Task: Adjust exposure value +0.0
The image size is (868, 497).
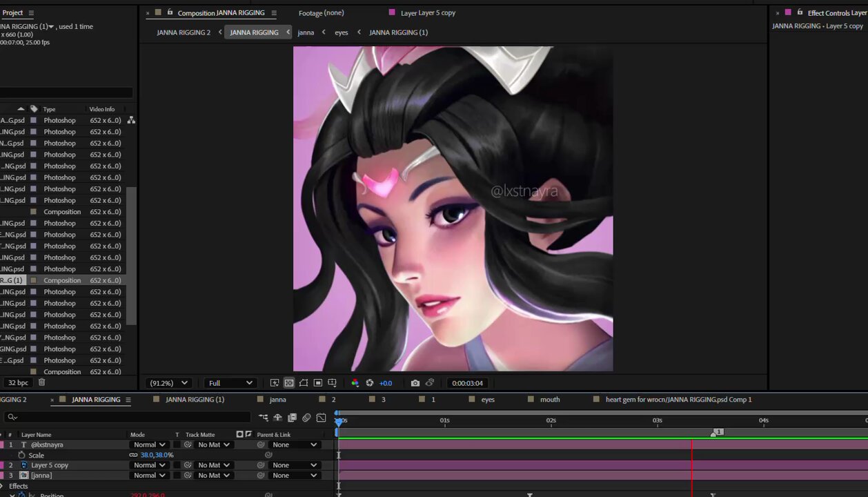Action: click(x=386, y=383)
